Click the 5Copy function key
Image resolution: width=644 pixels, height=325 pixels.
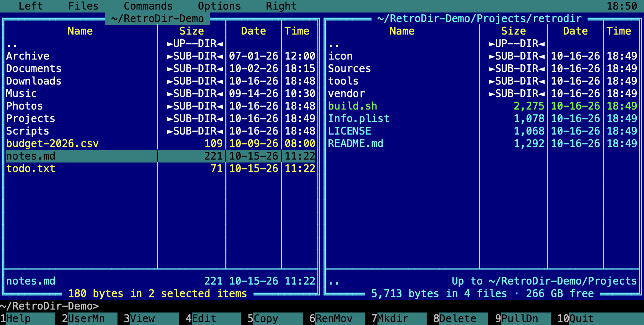point(275,318)
